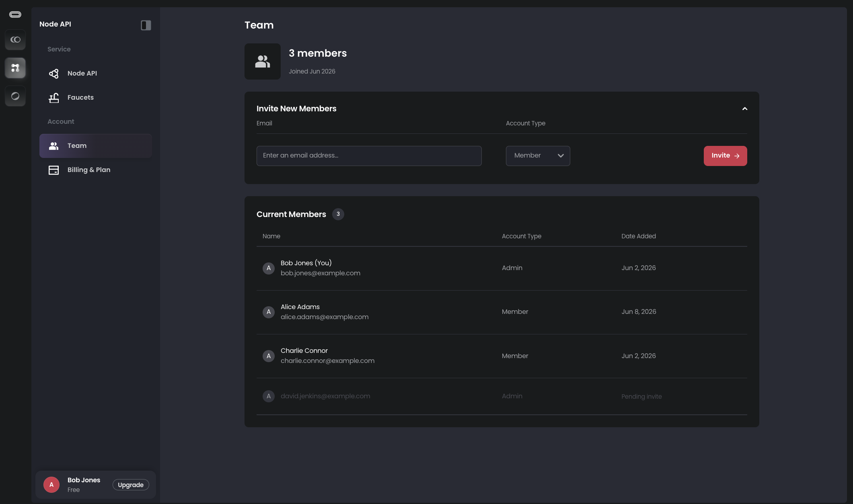The image size is (853, 504).
Task: Click the Pending invite status
Action: click(641, 397)
